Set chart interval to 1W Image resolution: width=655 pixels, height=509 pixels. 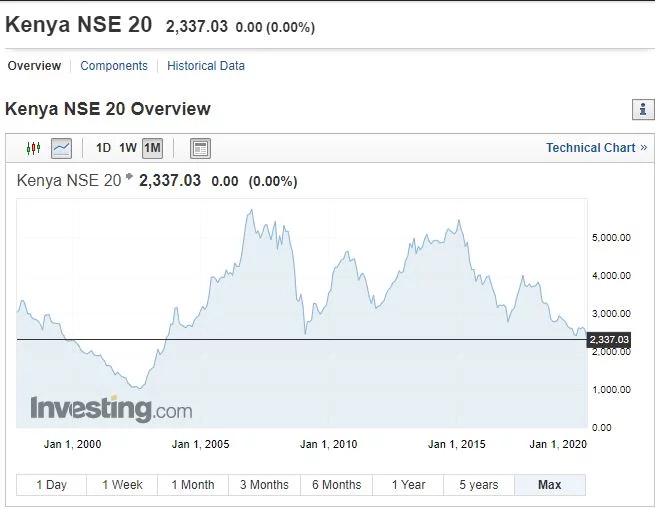click(128, 148)
